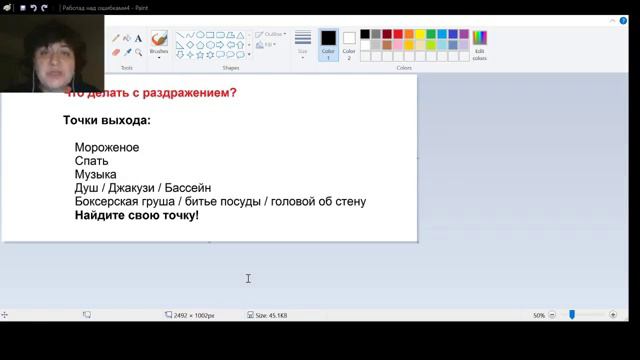The width and height of the screenshot is (640, 360).
Task: Choose the Right triangle shape
Action: click(180, 45)
